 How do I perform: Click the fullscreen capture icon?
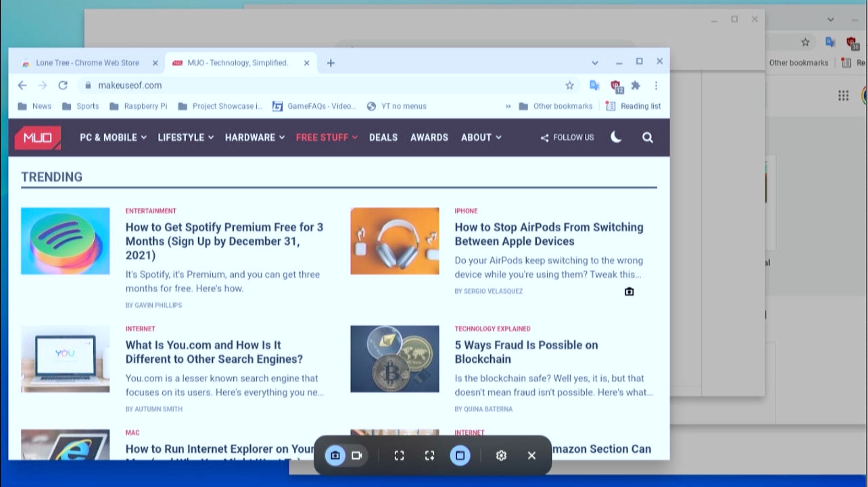point(399,455)
